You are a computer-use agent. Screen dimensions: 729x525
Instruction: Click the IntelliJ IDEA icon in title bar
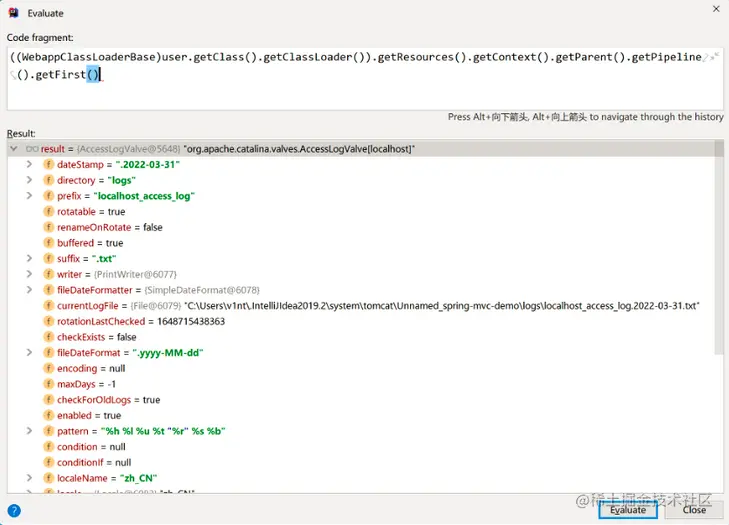(13, 13)
